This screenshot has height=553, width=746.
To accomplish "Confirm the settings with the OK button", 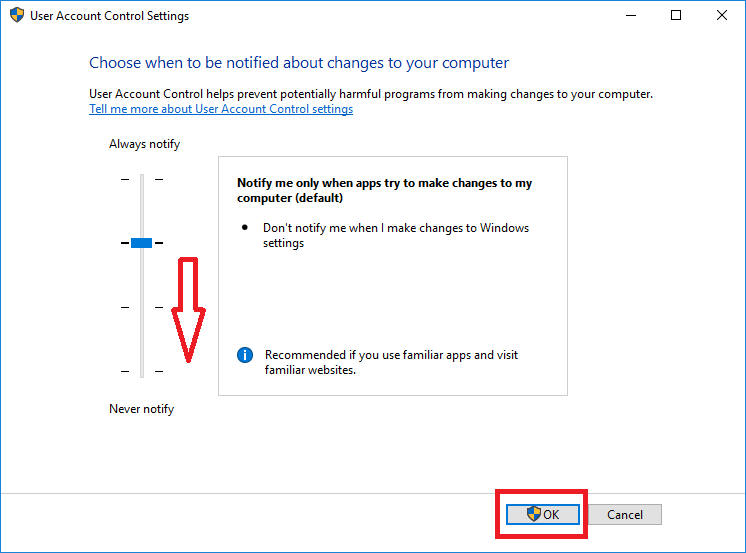I will click(542, 514).
